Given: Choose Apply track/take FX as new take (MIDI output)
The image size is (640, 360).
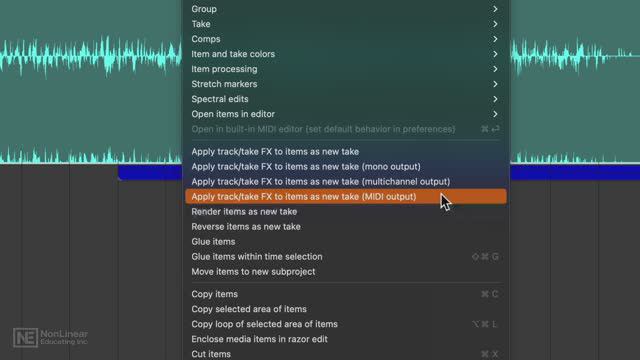Looking at the screenshot, I should [x=346, y=197].
